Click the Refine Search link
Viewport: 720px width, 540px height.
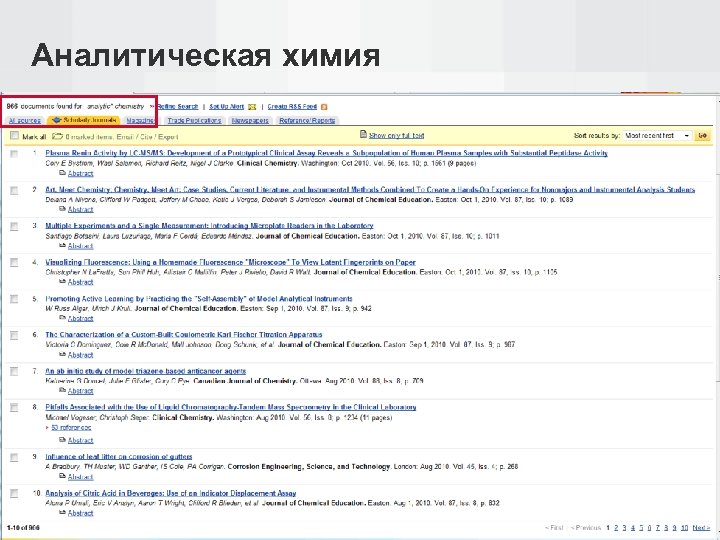point(177,107)
